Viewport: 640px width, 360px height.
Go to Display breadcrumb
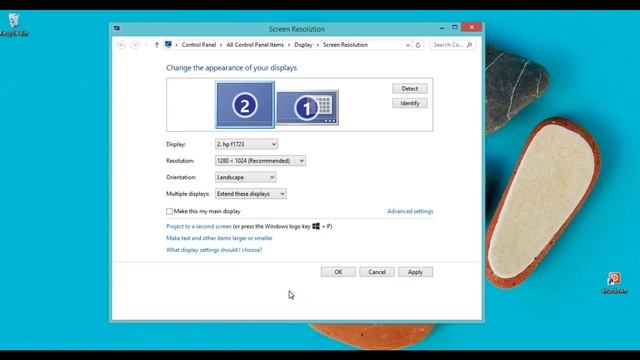303,45
